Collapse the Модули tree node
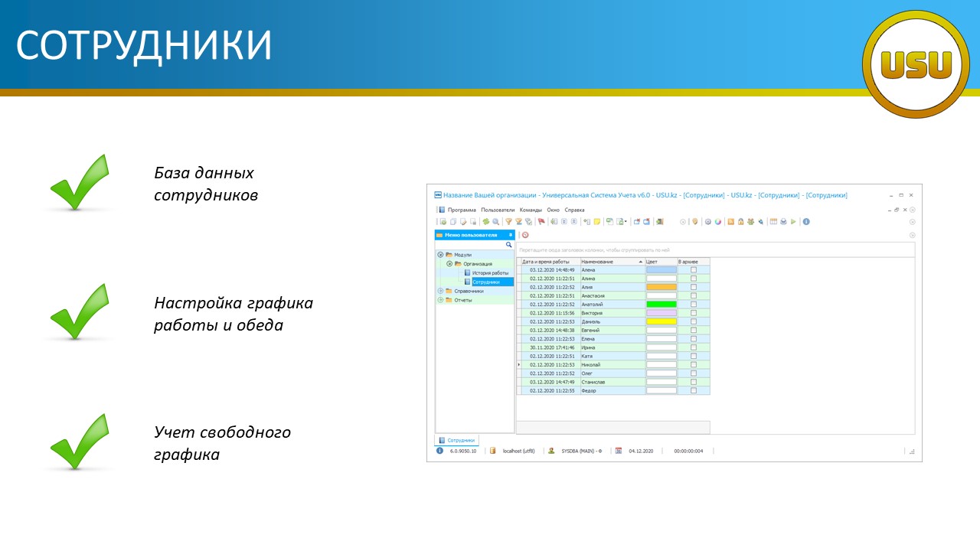This screenshot has width=980, height=551. coord(440,255)
